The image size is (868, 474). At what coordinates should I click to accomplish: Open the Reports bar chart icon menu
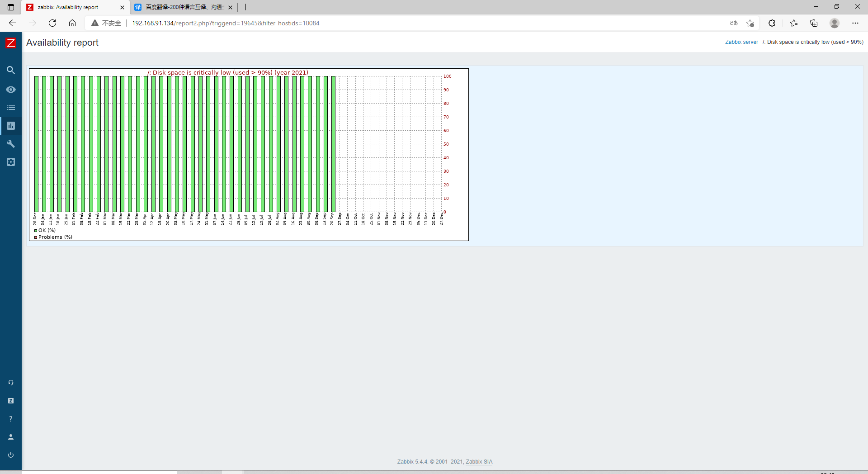pos(11,126)
